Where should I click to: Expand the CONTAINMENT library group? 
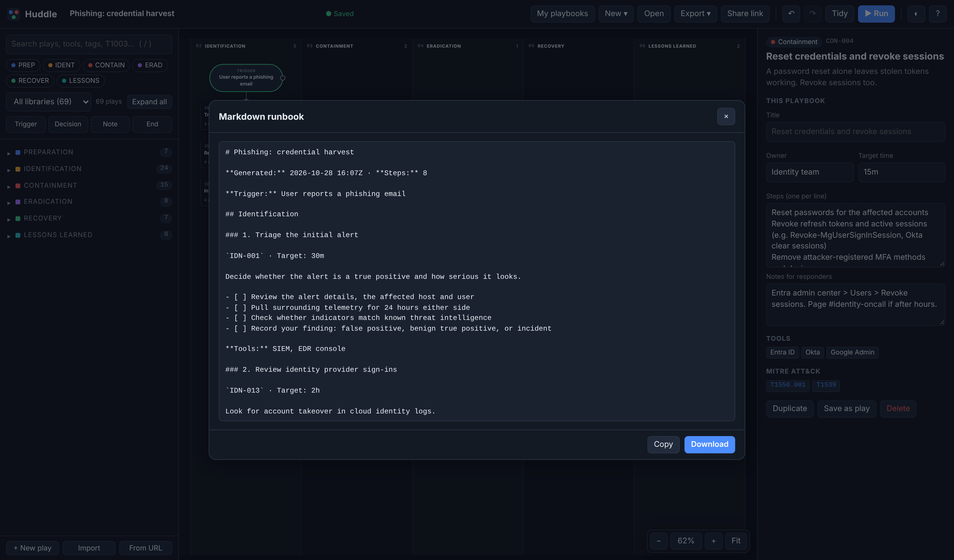[x=89, y=185]
